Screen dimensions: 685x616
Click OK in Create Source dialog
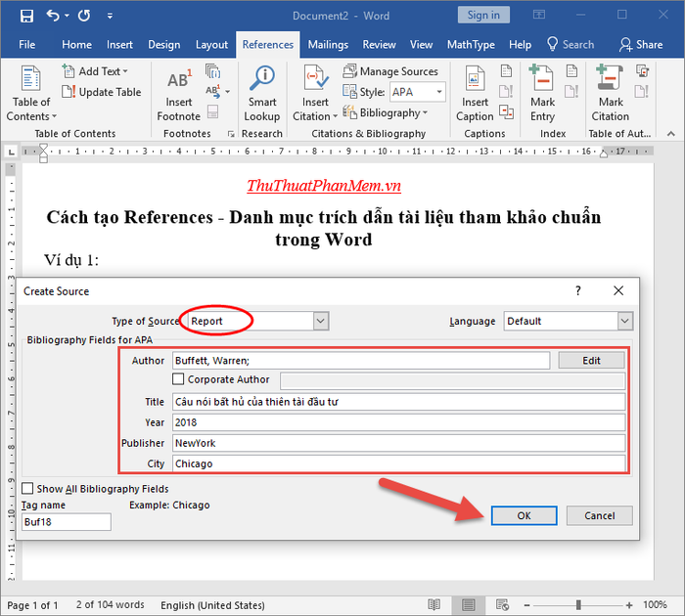tap(524, 515)
